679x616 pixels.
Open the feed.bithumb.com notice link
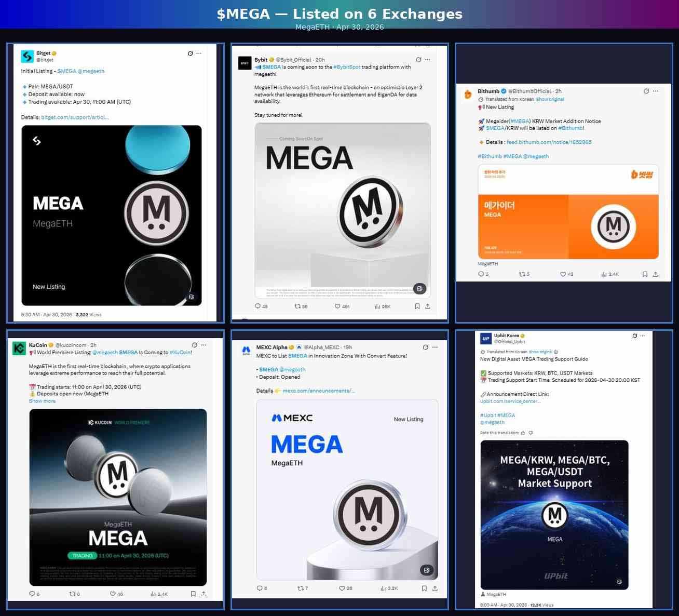(x=549, y=142)
